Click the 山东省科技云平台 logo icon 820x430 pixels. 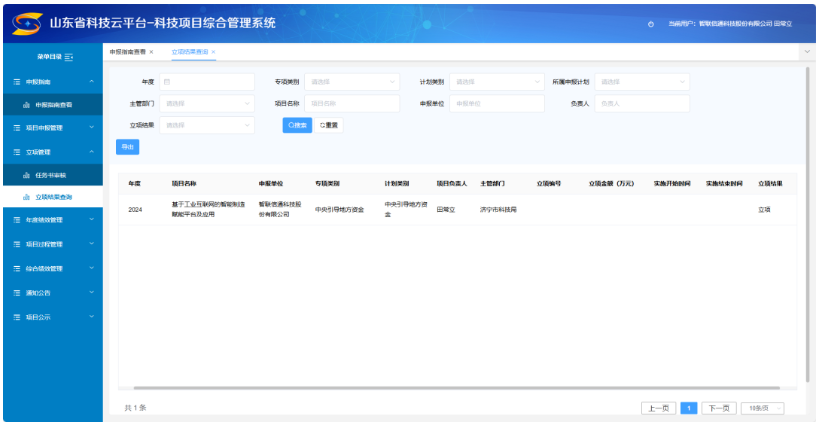pos(27,22)
